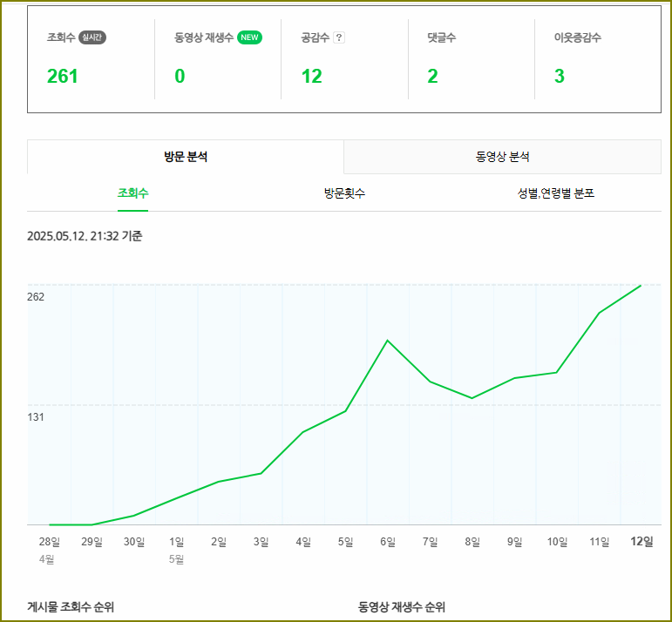This screenshot has height=622, width=672.
Task: Select the 10일 date on the chart axis
Action: click(557, 542)
